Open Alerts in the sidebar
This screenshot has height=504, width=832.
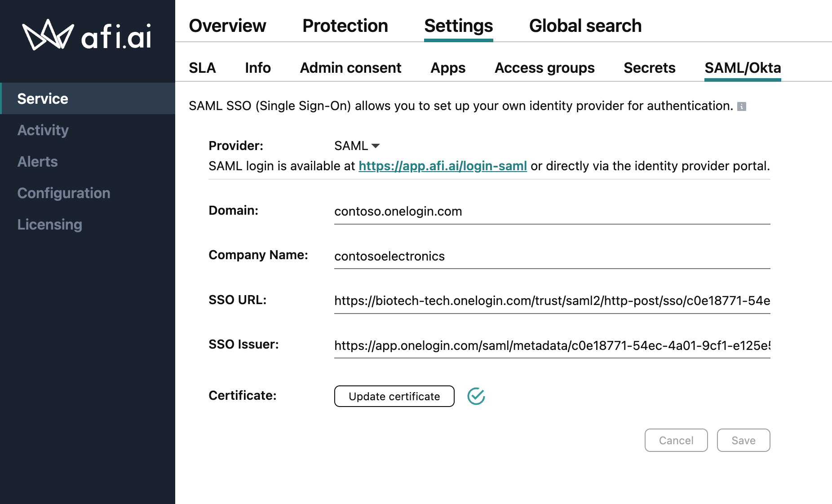click(x=88, y=161)
